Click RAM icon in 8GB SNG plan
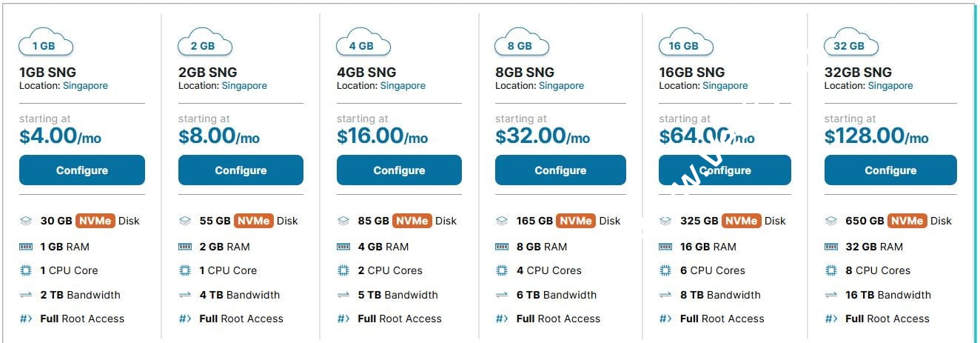The width and height of the screenshot is (980, 343). click(502, 247)
